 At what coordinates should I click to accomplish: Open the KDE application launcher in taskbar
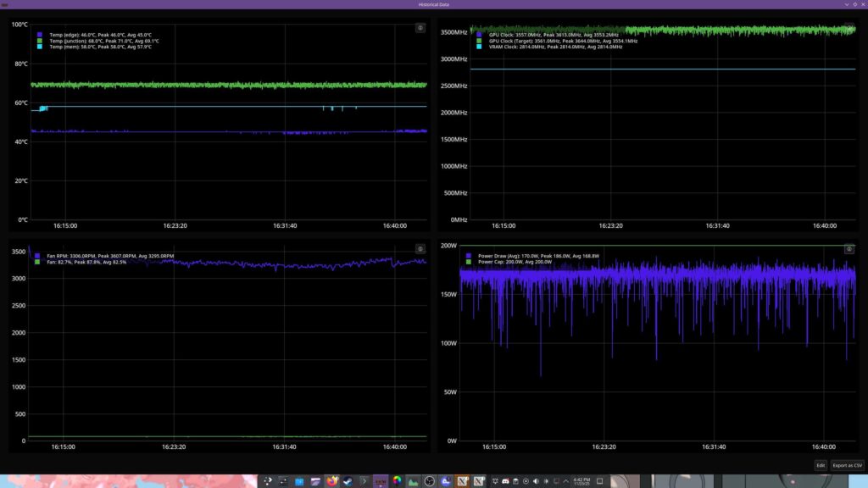point(267,481)
